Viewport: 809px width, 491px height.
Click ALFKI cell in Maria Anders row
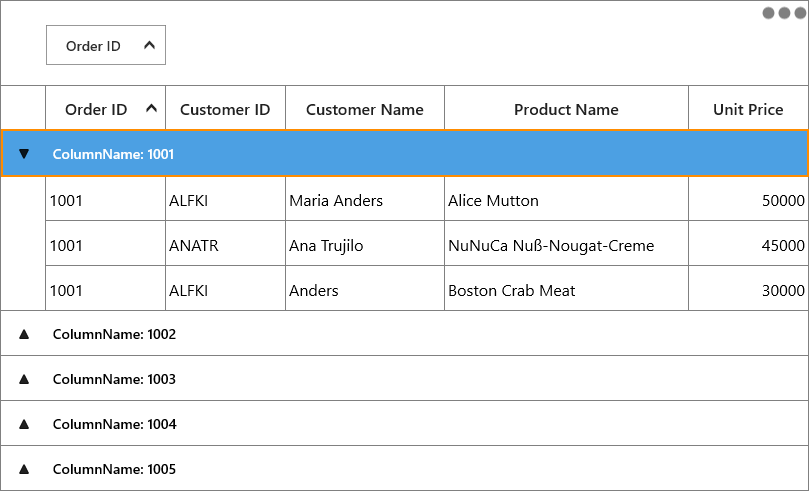225,199
